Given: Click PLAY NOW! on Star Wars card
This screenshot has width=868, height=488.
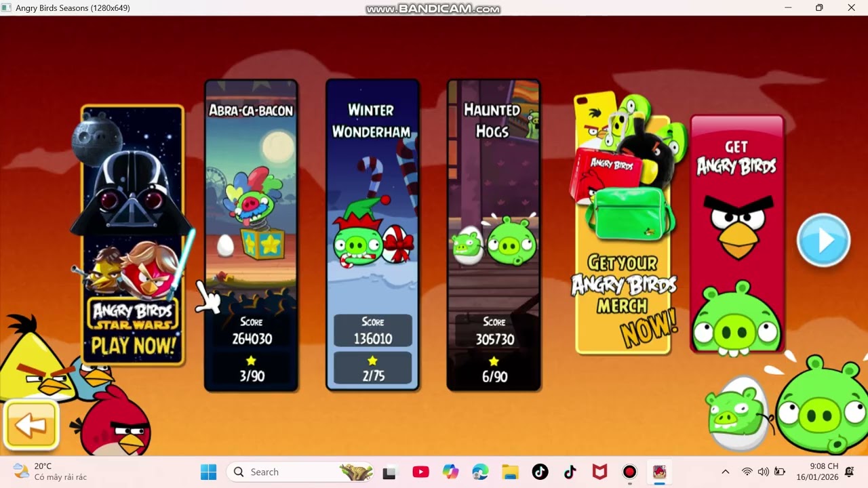Looking at the screenshot, I should [133, 346].
